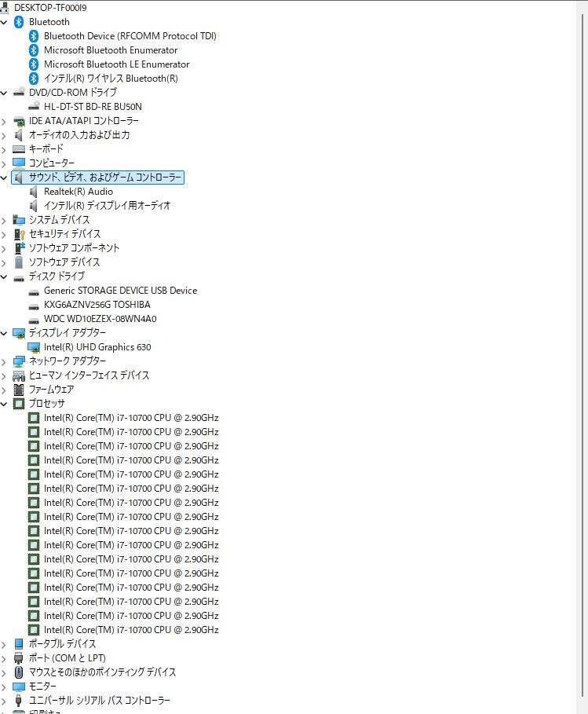Collapse the ディスプレイ アダプター node
The width and height of the screenshot is (588, 714).
(4, 333)
